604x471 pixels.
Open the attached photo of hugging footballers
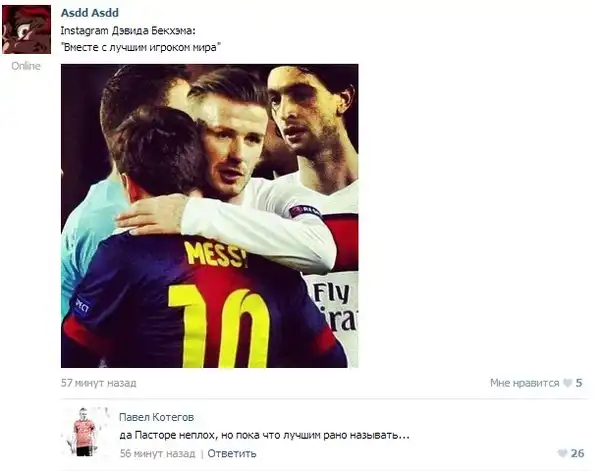(x=210, y=216)
